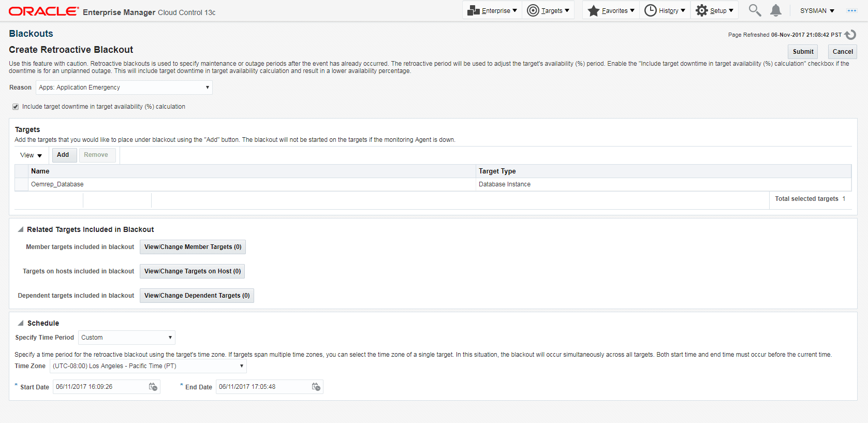868x423 pixels.
Task: Refresh page with the circular arrow icon
Action: [850, 35]
